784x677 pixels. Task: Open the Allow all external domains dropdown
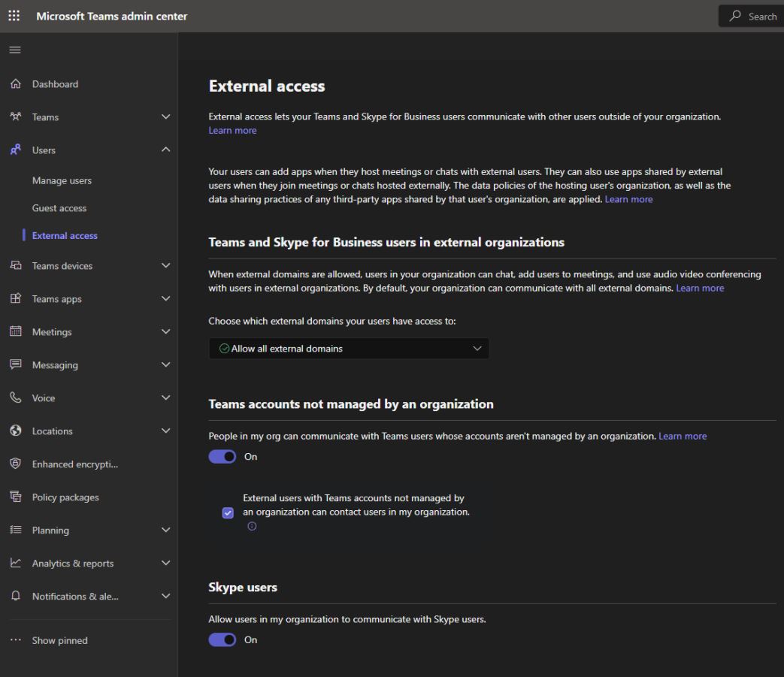(x=349, y=349)
